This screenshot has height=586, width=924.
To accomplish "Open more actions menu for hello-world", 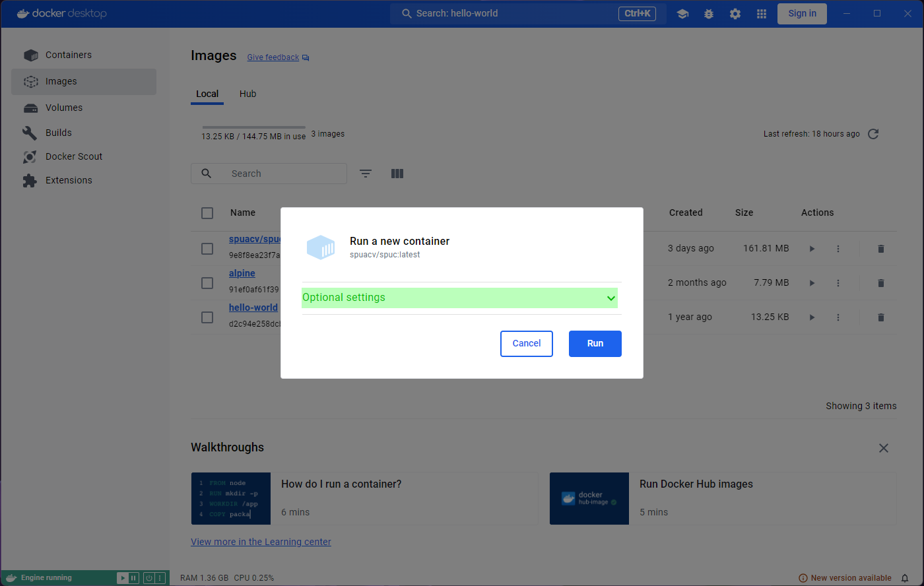I will tap(838, 317).
